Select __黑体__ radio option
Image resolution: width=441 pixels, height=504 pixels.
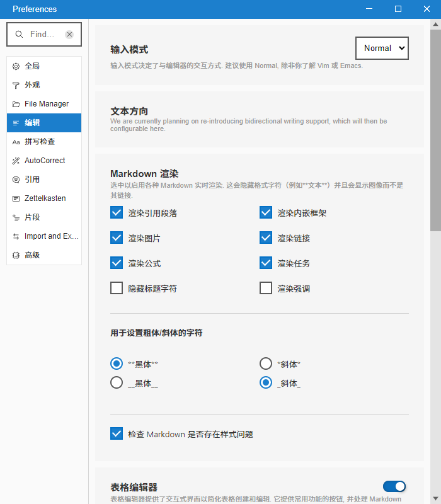117,383
